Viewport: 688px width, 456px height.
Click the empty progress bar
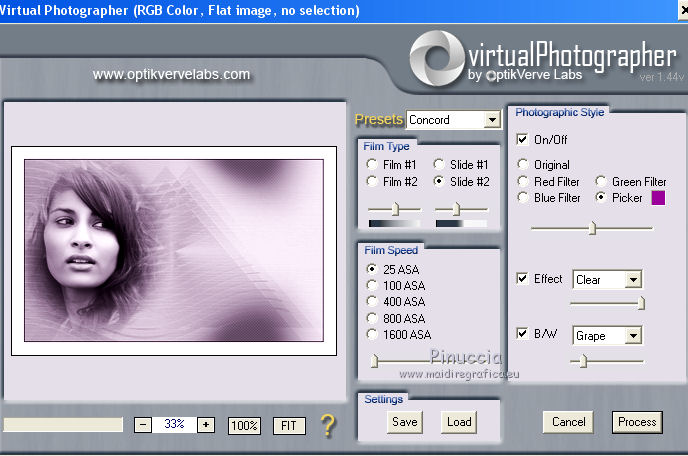point(63,424)
